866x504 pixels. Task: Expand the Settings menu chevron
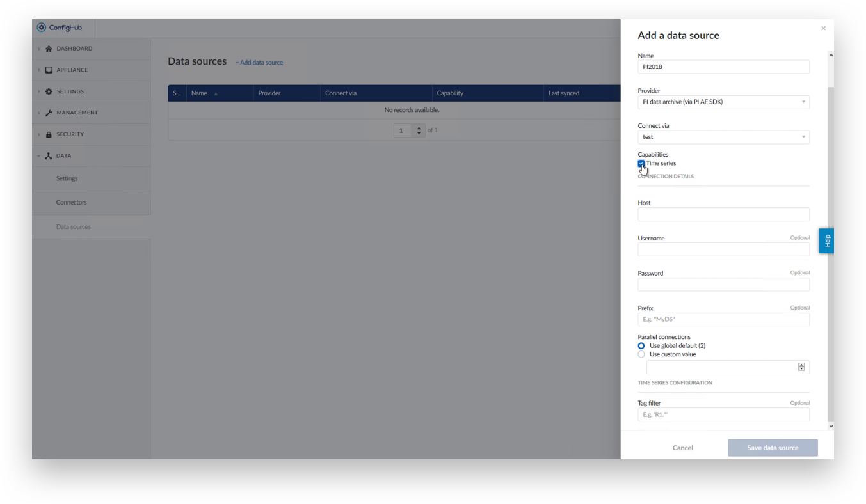(38, 91)
